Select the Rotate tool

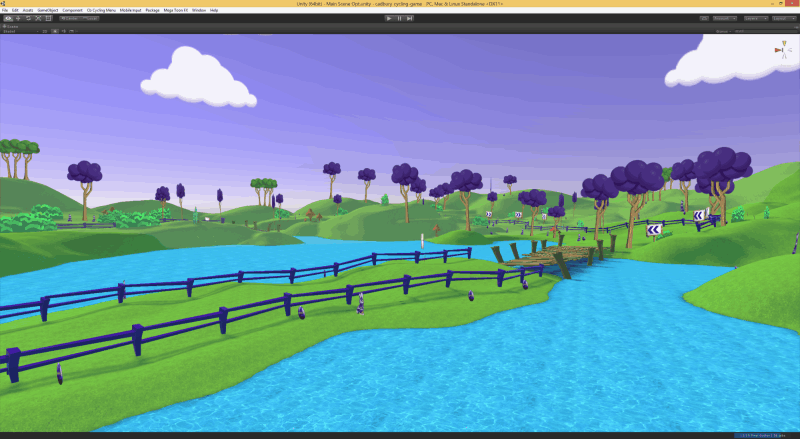pos(27,18)
